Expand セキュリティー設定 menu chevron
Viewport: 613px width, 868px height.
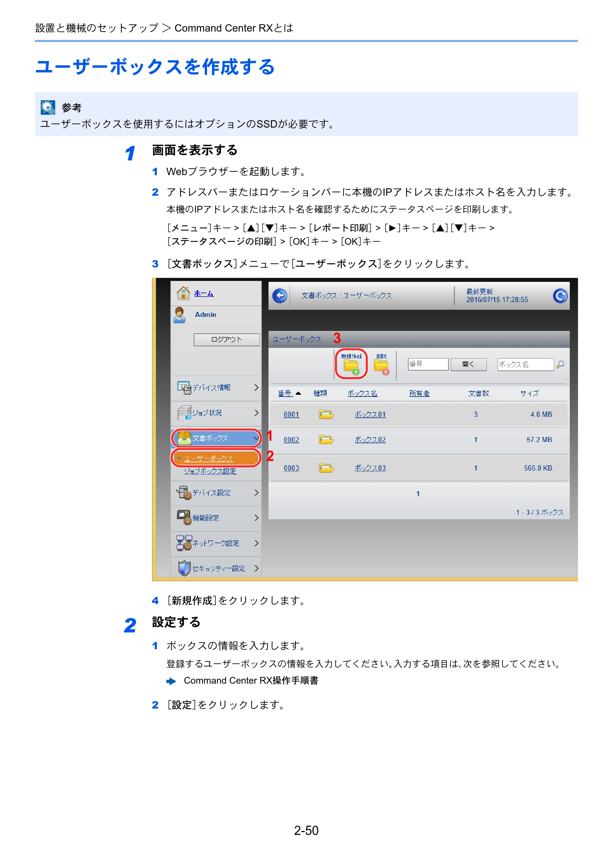click(x=257, y=568)
